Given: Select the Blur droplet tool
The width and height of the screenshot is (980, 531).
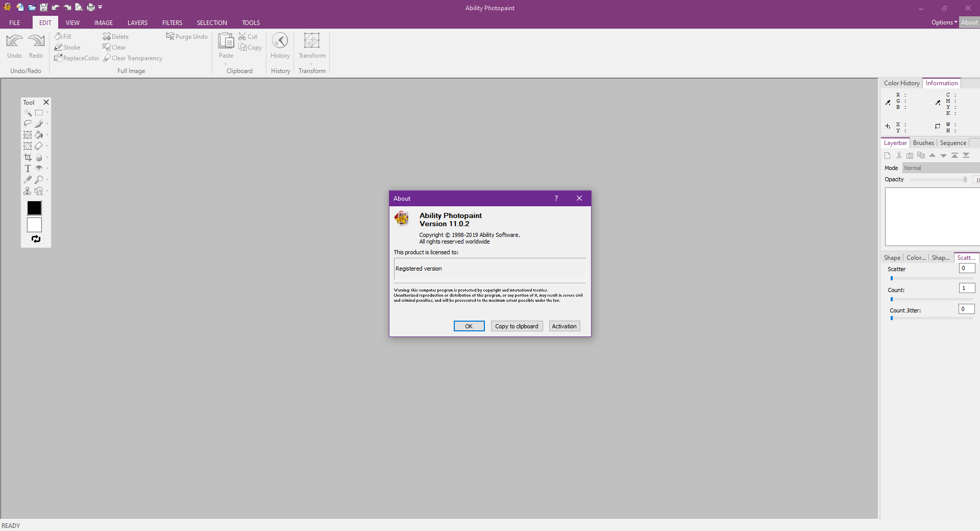Looking at the screenshot, I should (39, 158).
